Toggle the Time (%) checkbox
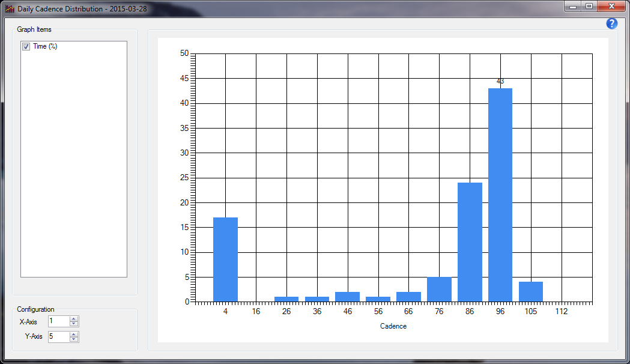Screen dimensions: 630x364 (x=26, y=47)
